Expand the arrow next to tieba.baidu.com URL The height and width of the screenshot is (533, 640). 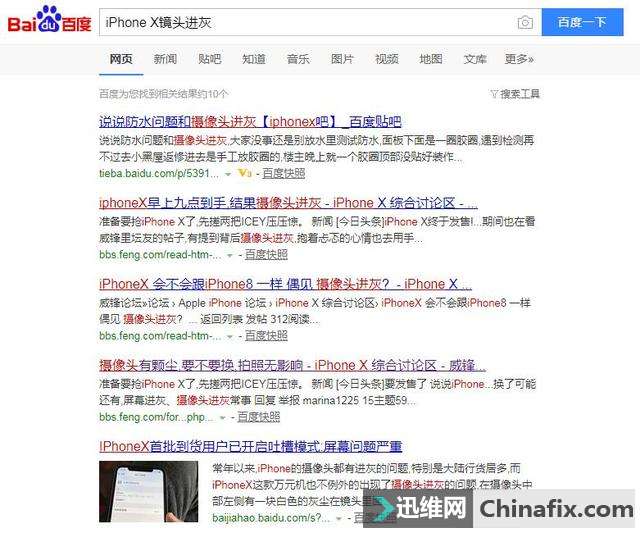(228, 174)
